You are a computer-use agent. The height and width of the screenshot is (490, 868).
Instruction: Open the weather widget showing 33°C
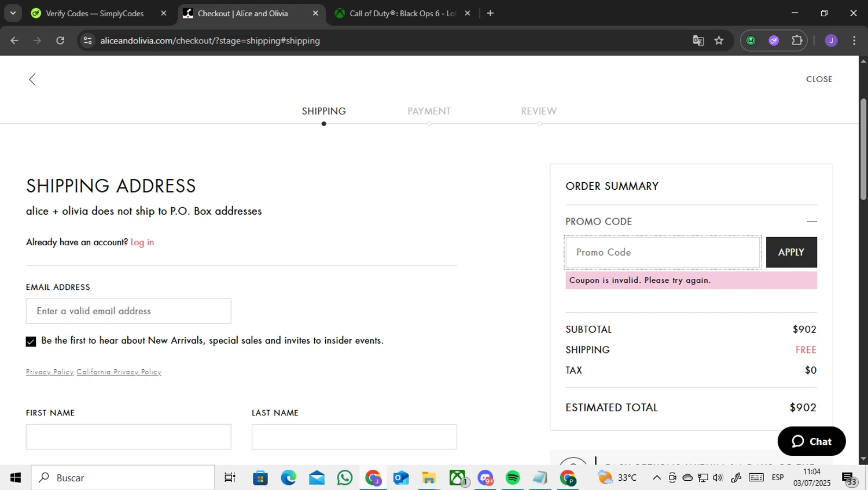617,478
